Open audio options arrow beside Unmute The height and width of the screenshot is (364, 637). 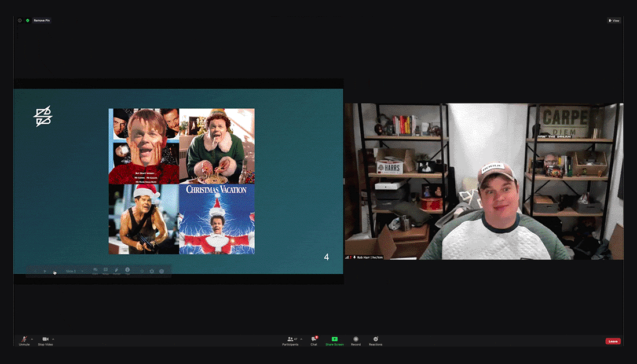pyautogui.click(x=32, y=339)
